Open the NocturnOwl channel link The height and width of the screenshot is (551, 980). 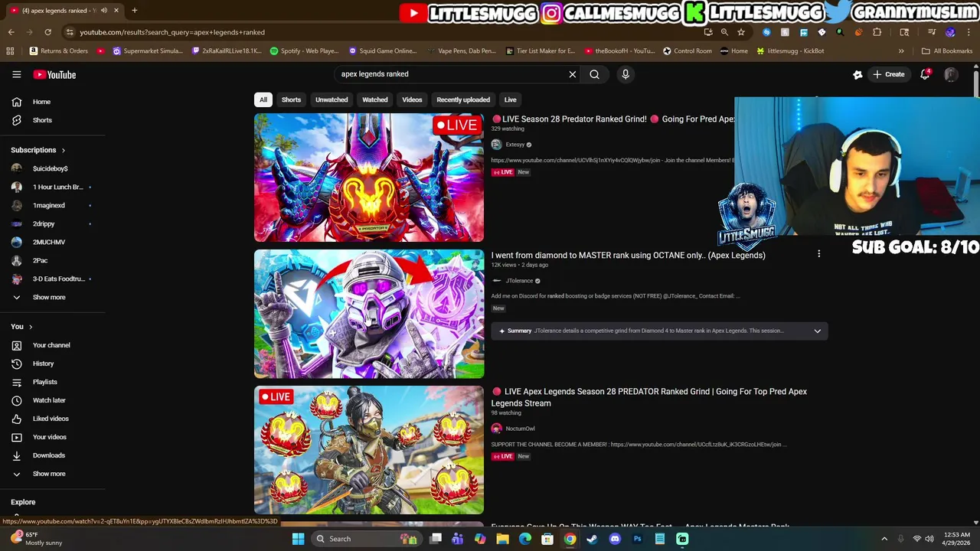coord(520,429)
